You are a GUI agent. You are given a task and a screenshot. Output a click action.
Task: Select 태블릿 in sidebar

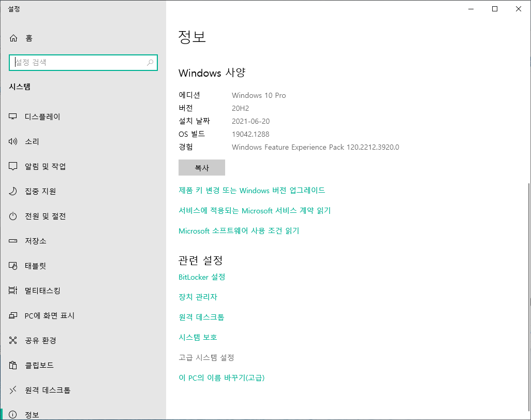[x=83, y=266]
